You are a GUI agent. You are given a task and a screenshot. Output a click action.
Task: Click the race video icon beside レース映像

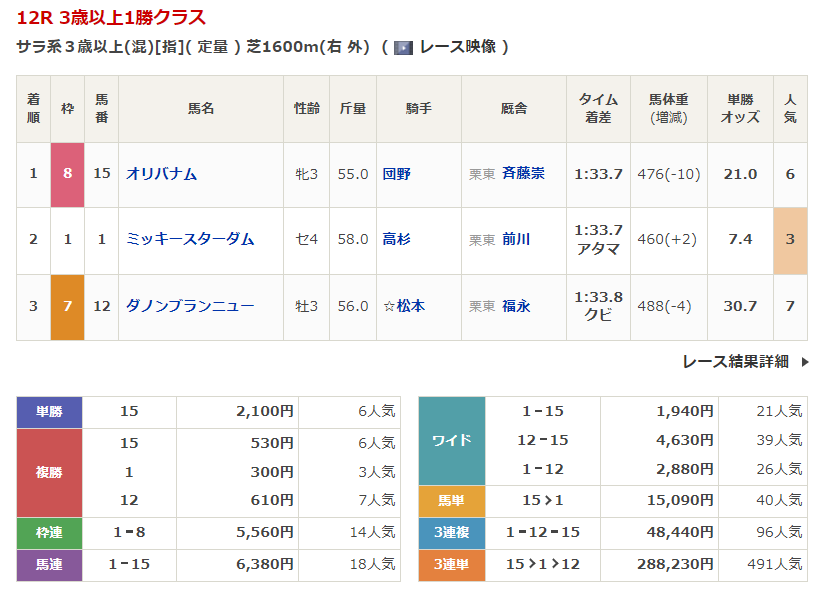click(x=403, y=47)
